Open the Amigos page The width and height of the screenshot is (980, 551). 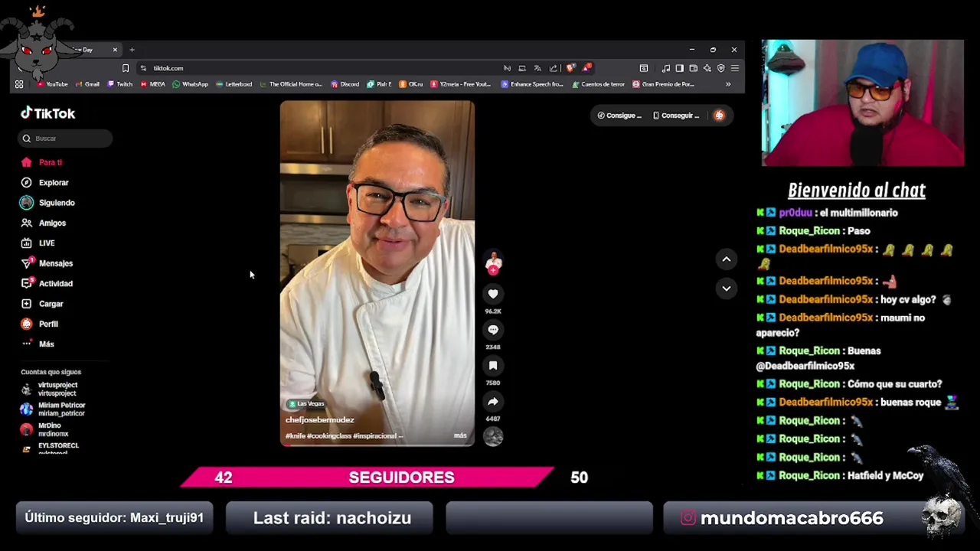[44, 223]
